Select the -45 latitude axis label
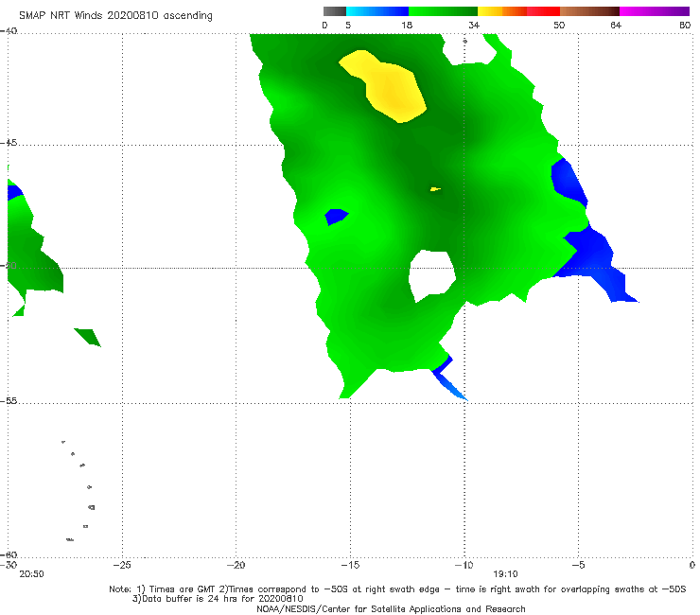 click(x=9, y=143)
